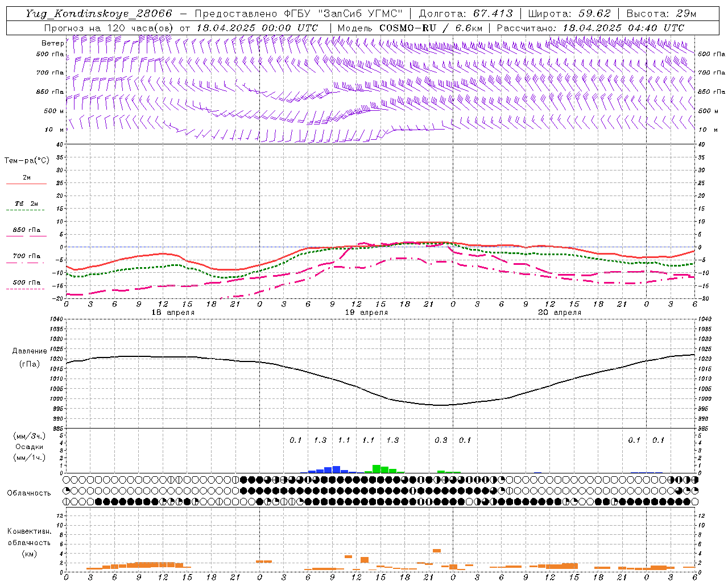This screenshot has height=582, width=728.
Task: Select the 19 апреля date marker
Action: pos(366,313)
